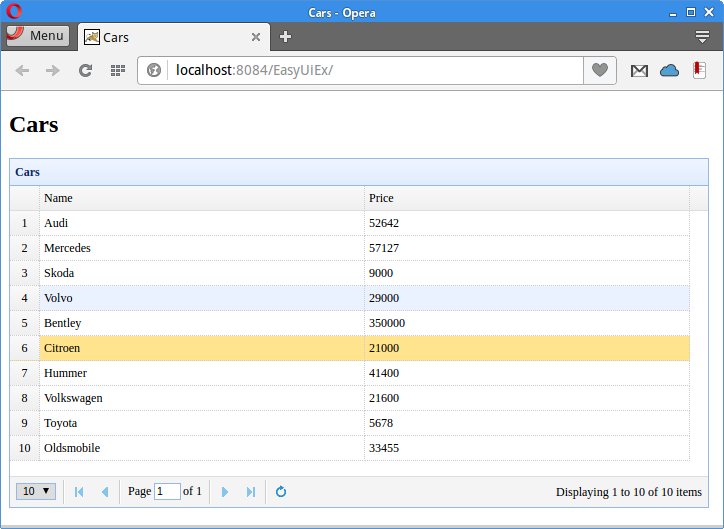Click the price value 57127
The image size is (724, 529).
(384, 248)
